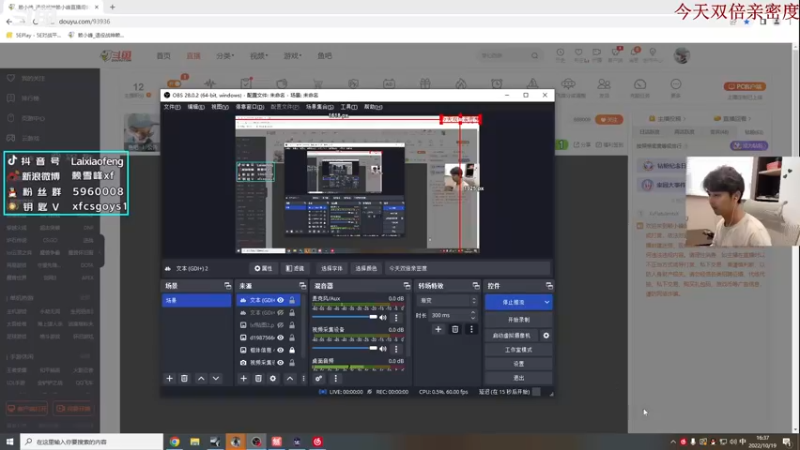Show the hidden third image source
Image resolution: width=800 pixels, height=450 pixels.
click(x=280, y=325)
